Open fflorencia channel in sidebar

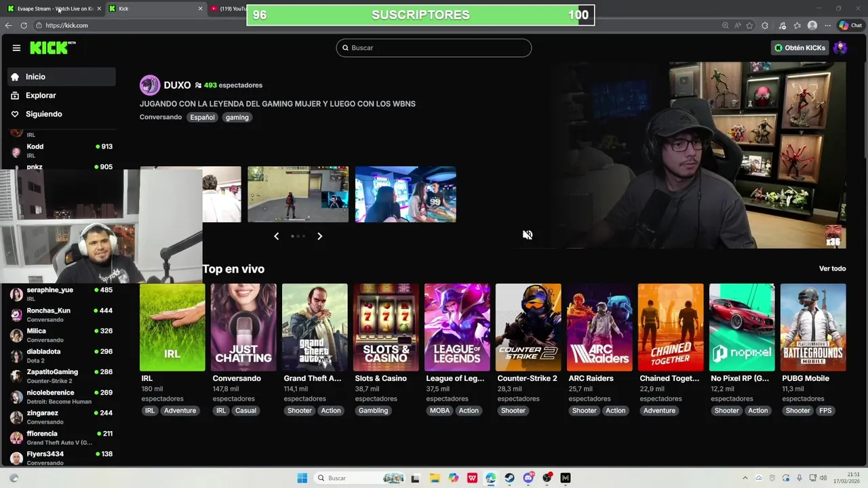click(x=62, y=437)
